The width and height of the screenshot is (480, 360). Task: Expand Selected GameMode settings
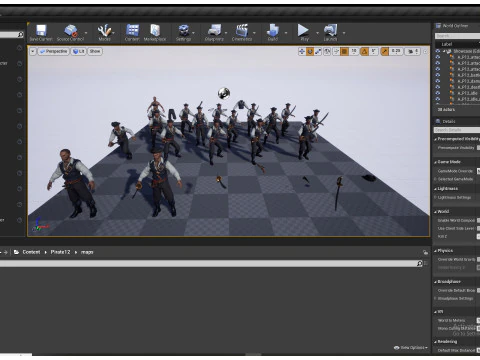pos(436,179)
